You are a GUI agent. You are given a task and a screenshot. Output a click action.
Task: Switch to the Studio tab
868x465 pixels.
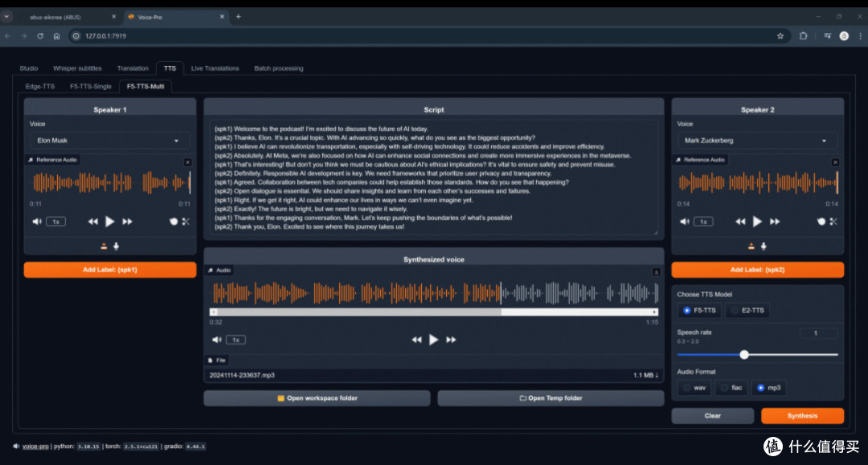click(x=29, y=68)
